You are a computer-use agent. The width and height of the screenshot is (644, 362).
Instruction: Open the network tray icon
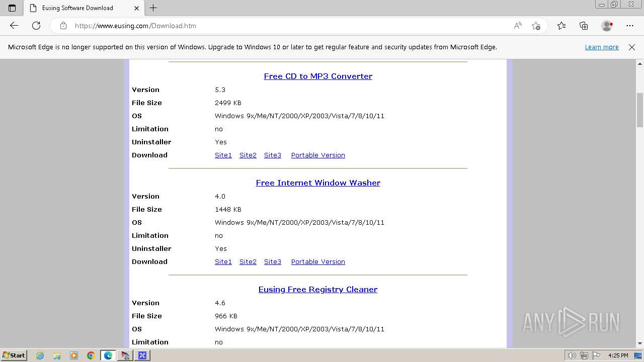pos(584,355)
